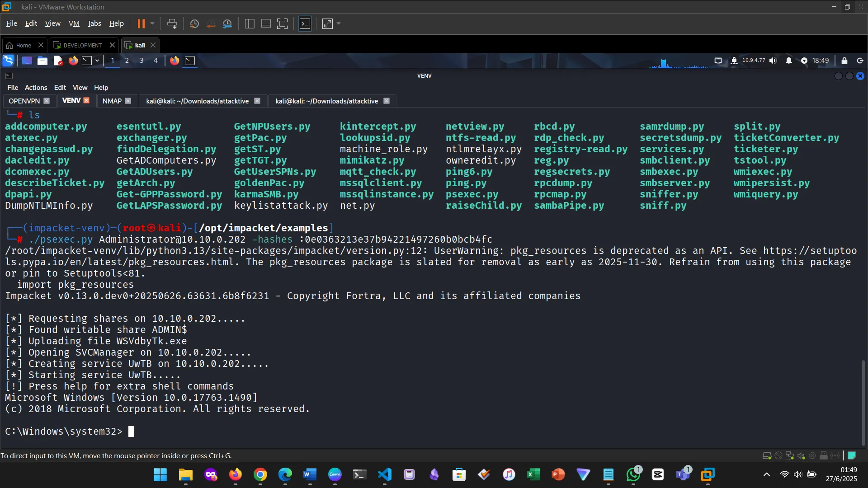Open the pause button dropdown arrow
The height and width of the screenshot is (488, 868).
(152, 23)
